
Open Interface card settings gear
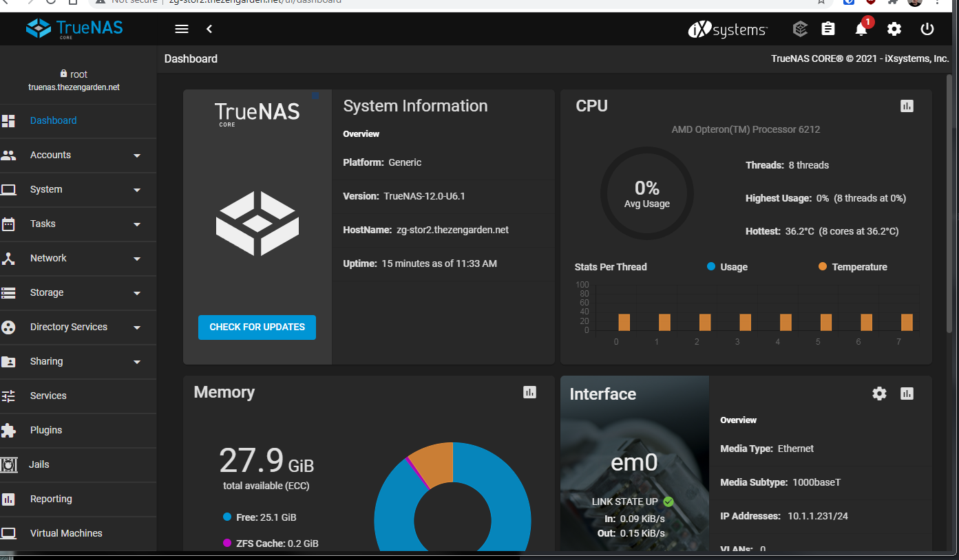tap(879, 394)
